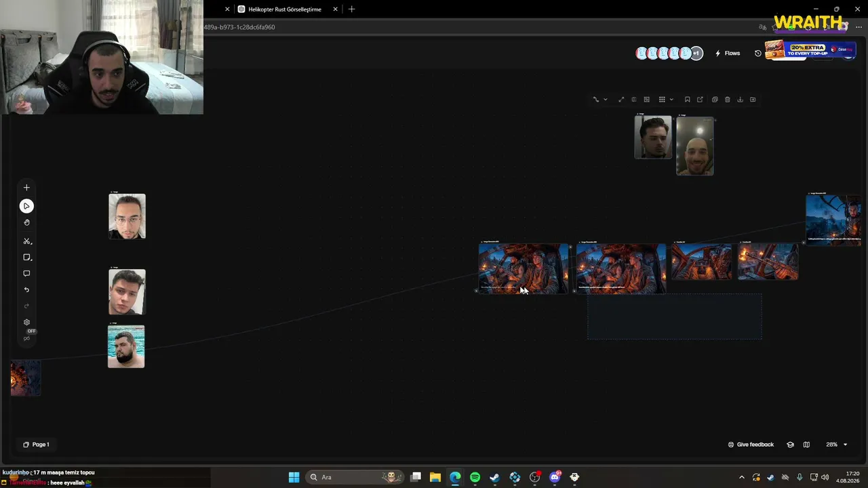
Task: Expand the grid arrange dropdown arrow
Action: point(671,100)
